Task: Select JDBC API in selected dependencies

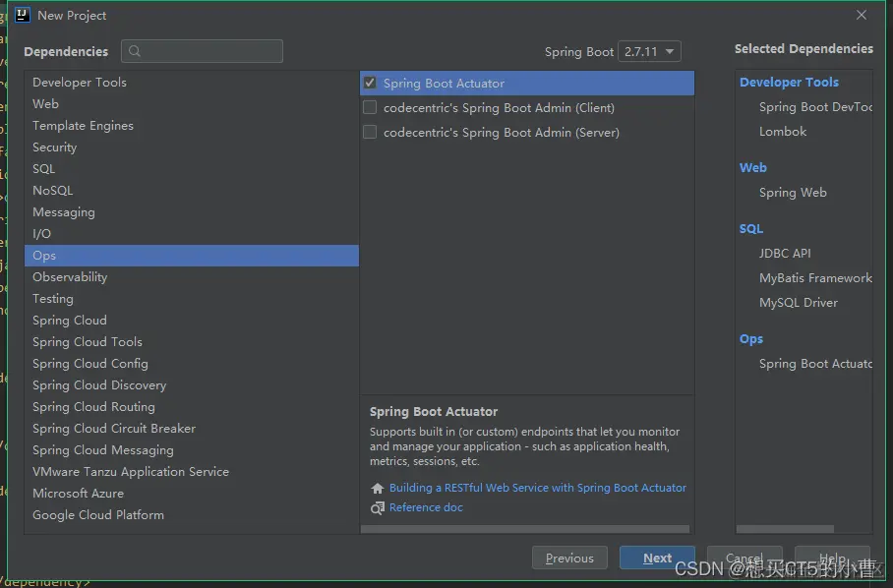Action: 785,254
